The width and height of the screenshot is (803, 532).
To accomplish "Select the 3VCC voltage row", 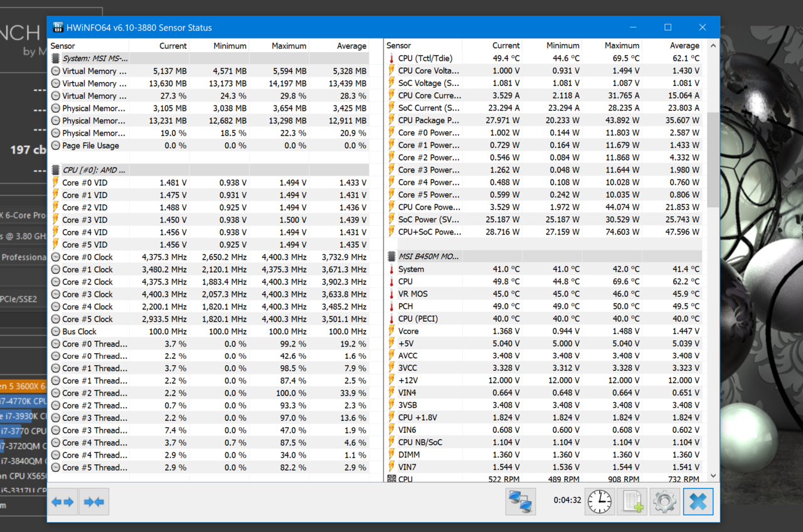I will point(545,368).
